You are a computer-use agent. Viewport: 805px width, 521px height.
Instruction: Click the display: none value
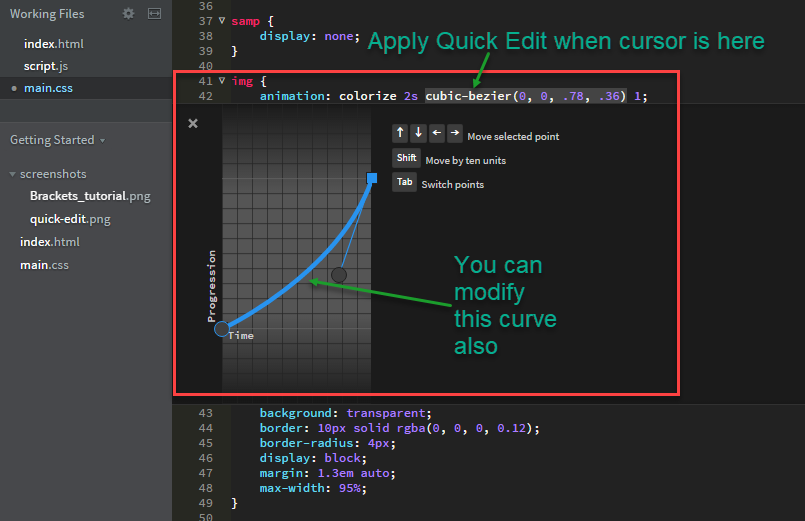click(339, 36)
